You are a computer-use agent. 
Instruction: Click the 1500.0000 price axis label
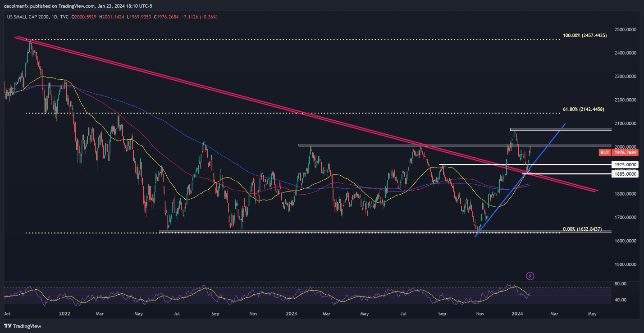(626, 264)
